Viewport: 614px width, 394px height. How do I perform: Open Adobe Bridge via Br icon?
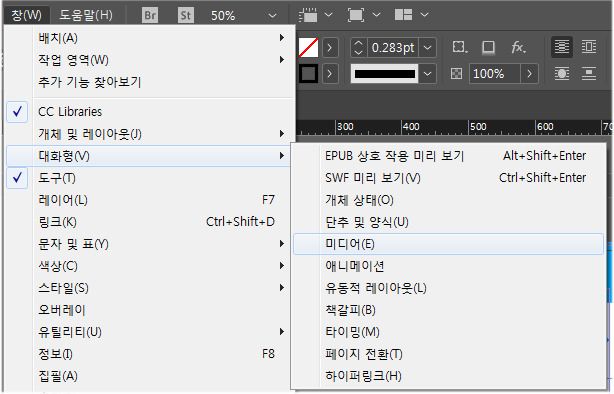(150, 15)
